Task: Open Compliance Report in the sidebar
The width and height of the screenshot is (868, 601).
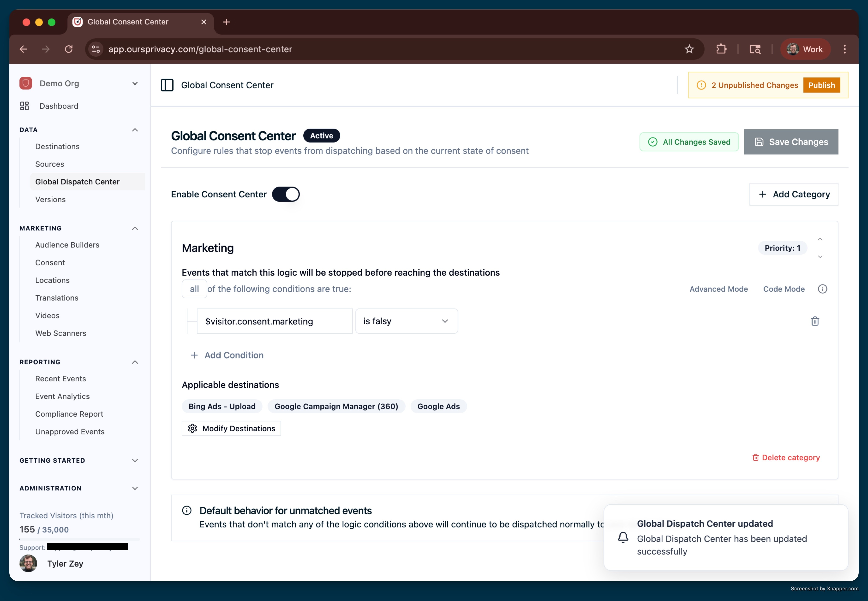Action: [x=69, y=414]
